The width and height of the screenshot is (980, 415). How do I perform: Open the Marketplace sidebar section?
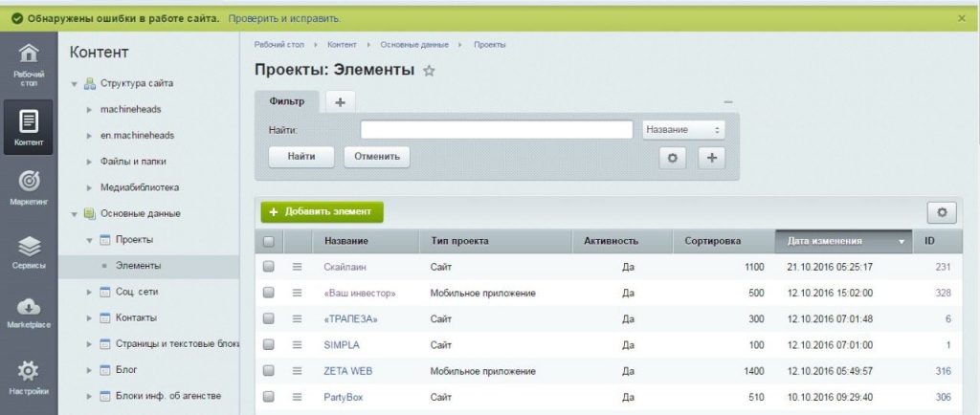coord(28,312)
